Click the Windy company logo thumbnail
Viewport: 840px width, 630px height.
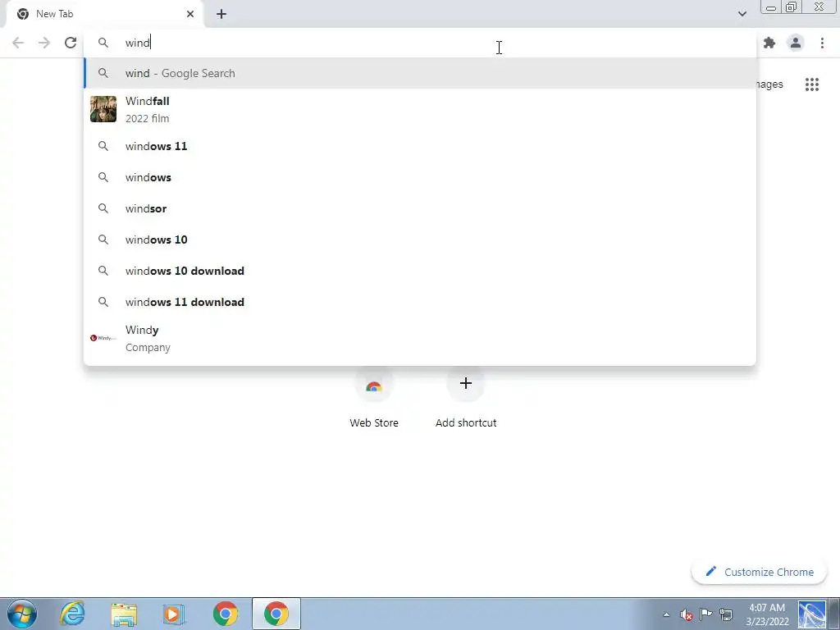(x=103, y=338)
